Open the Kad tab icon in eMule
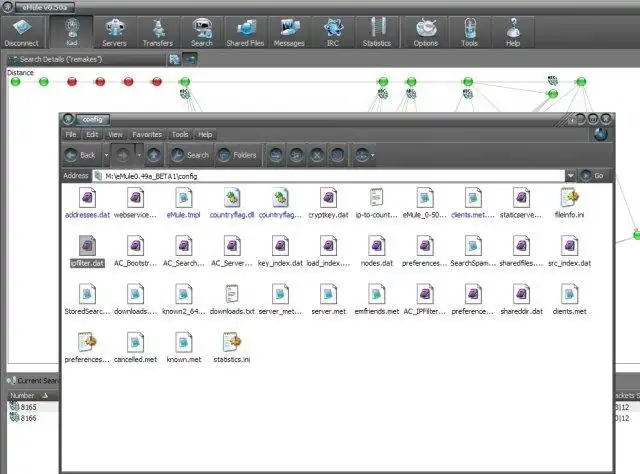This screenshot has width=640, height=474. pos(72,33)
